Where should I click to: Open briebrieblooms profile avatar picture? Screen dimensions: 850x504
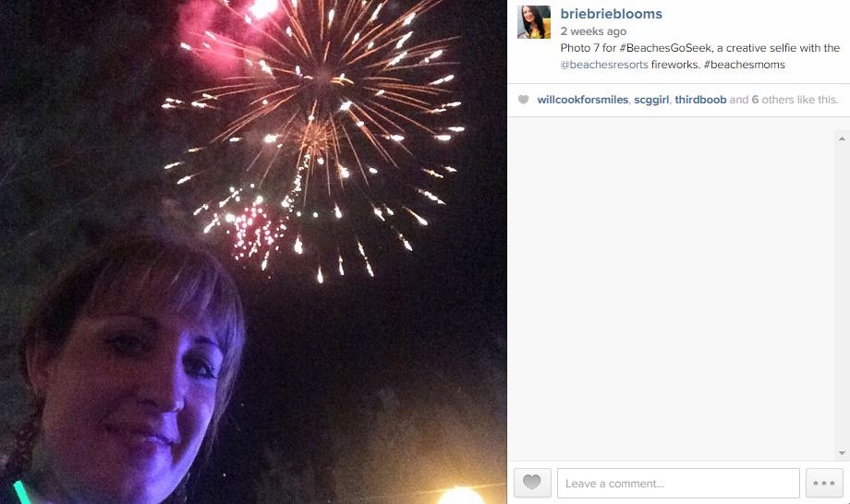pyautogui.click(x=534, y=22)
